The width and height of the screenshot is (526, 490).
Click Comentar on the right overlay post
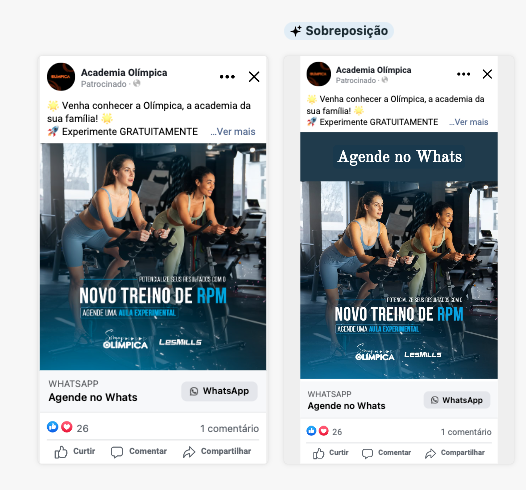[x=386, y=453]
